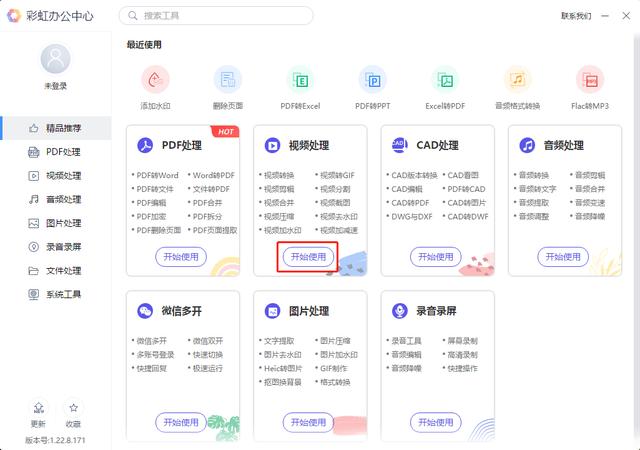Click 开始使用 on 录音录屏 card
This screenshot has height=450, width=640.
point(436,422)
